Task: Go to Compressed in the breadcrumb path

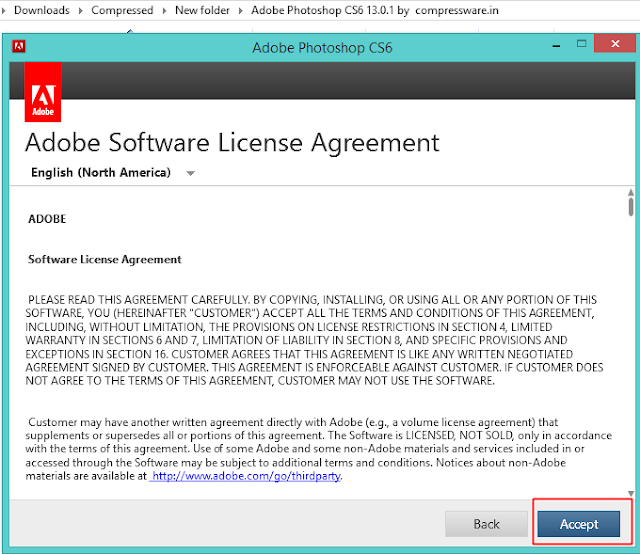Action: [122, 10]
